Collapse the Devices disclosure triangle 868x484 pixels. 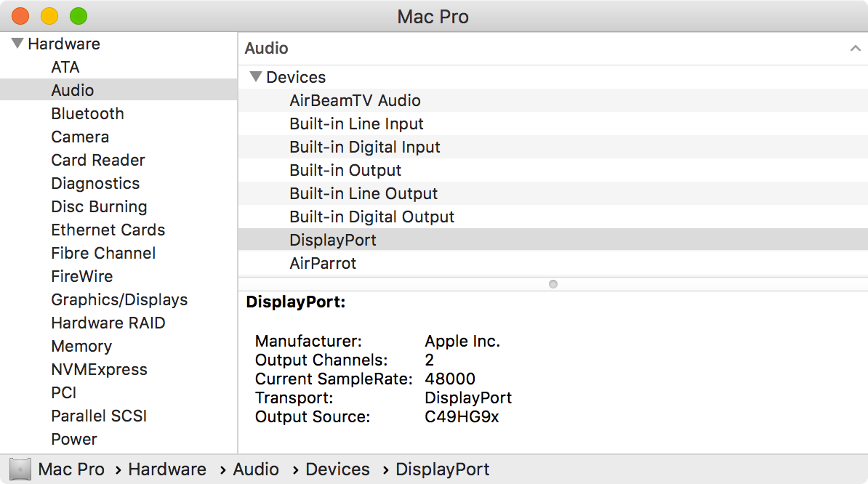coord(255,76)
